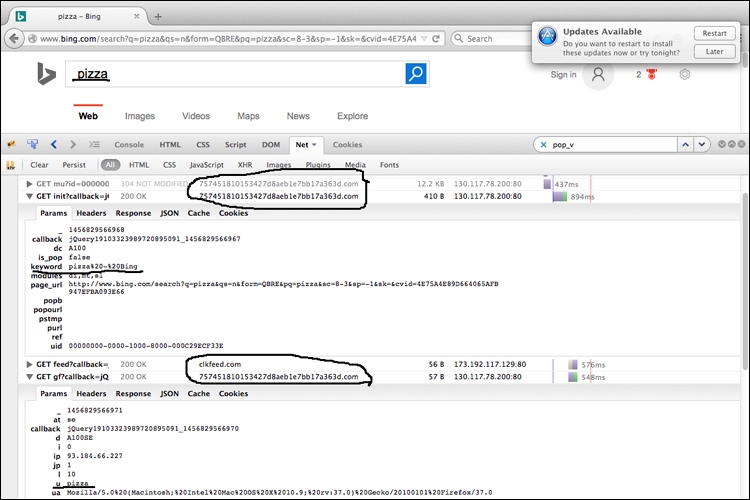
Task: Close the pizza - Bing tab
Action: (136, 16)
